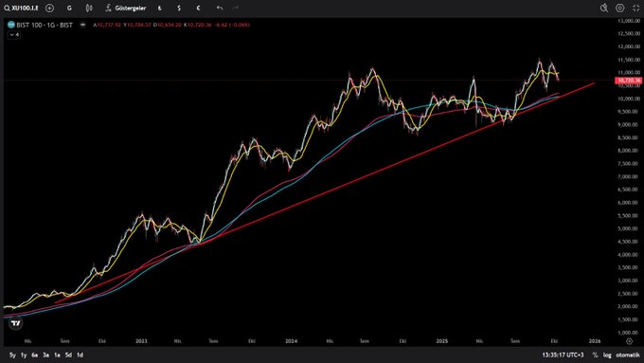
Task: Select the 1a date range
Action: point(57,354)
